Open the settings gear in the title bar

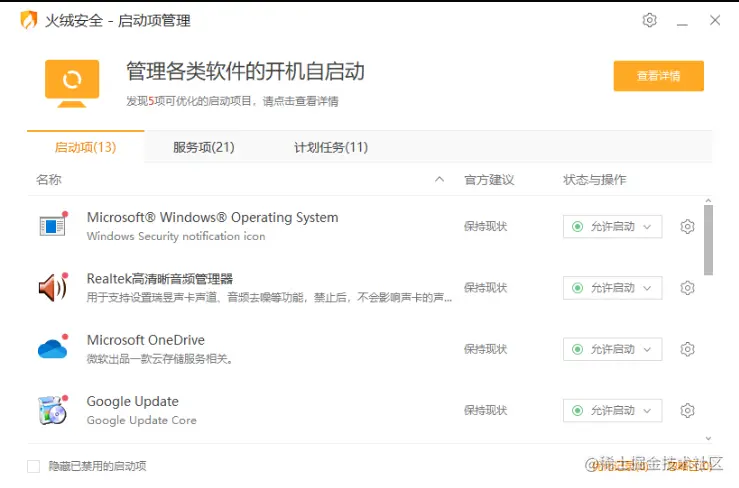click(x=649, y=20)
